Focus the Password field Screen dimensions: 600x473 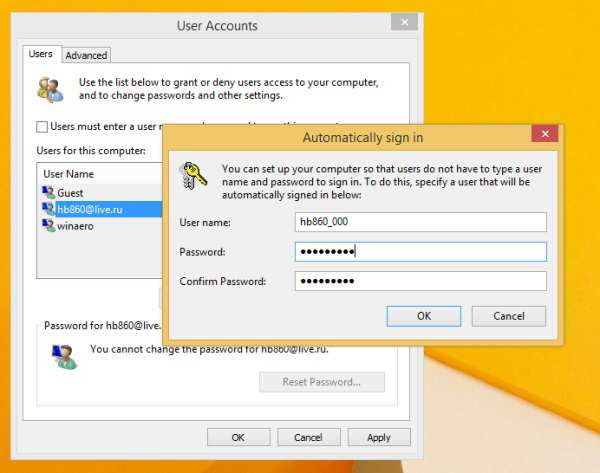pyautogui.click(x=420, y=252)
